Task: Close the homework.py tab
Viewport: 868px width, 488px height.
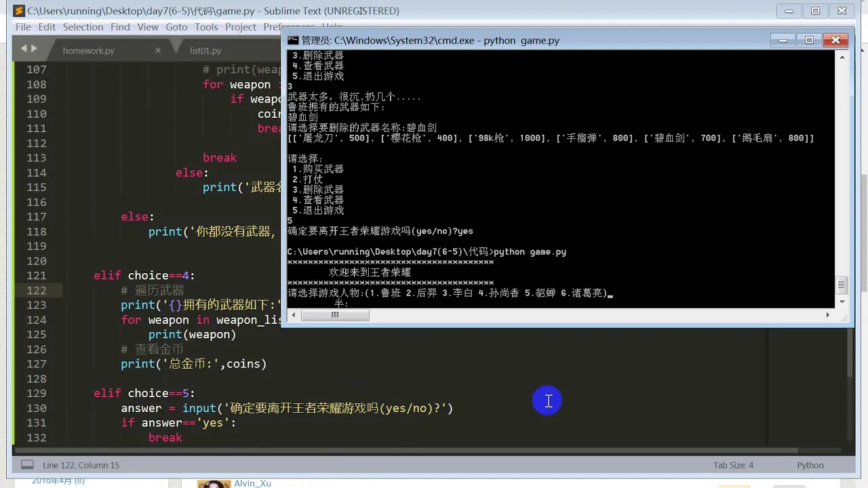Action: click(x=158, y=50)
